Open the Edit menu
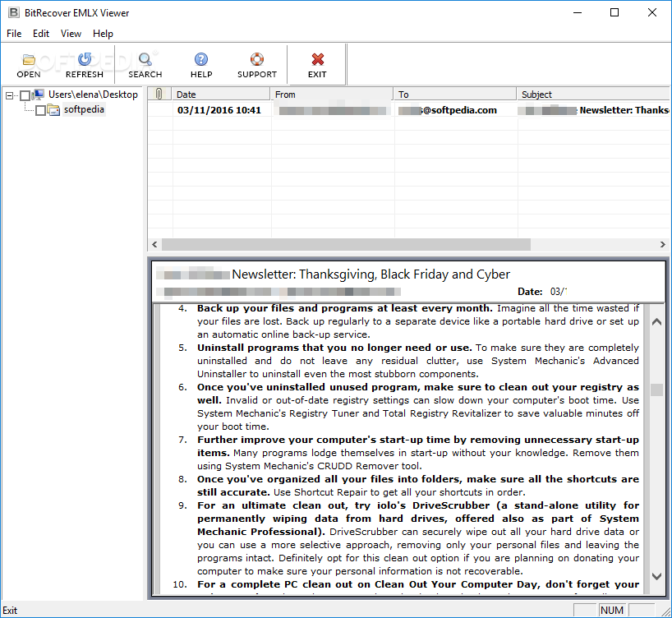 pyautogui.click(x=41, y=34)
